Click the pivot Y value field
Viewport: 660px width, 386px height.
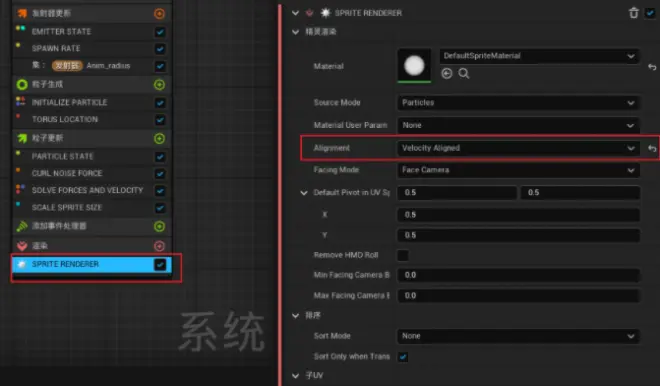519,235
